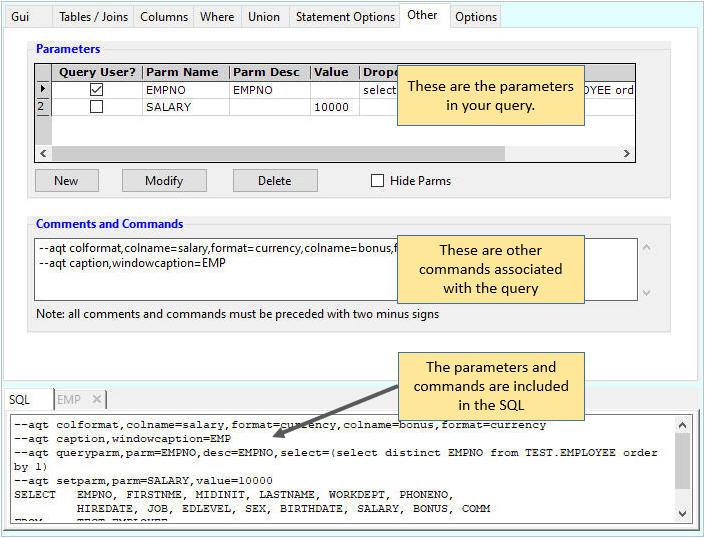Click the New parameter button
Screen dimensions: 705x538
(67, 181)
